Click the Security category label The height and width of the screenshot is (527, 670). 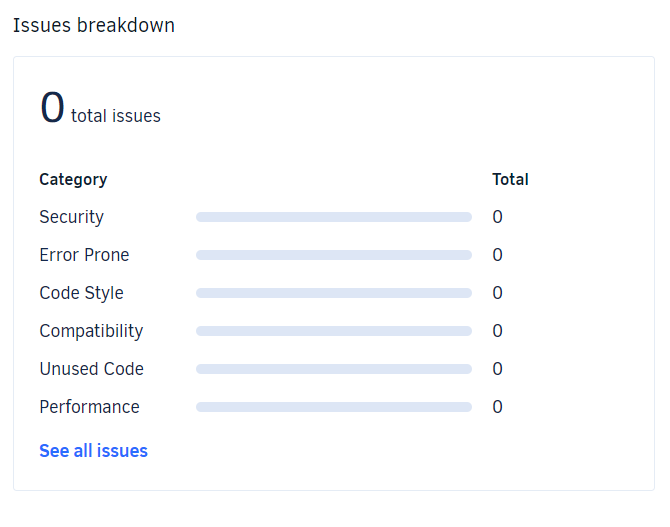point(71,217)
